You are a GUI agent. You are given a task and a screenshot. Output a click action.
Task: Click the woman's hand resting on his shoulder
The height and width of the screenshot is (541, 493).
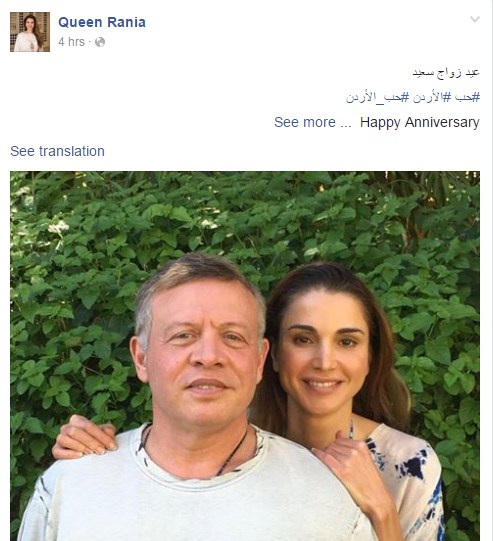[x=85, y=437]
